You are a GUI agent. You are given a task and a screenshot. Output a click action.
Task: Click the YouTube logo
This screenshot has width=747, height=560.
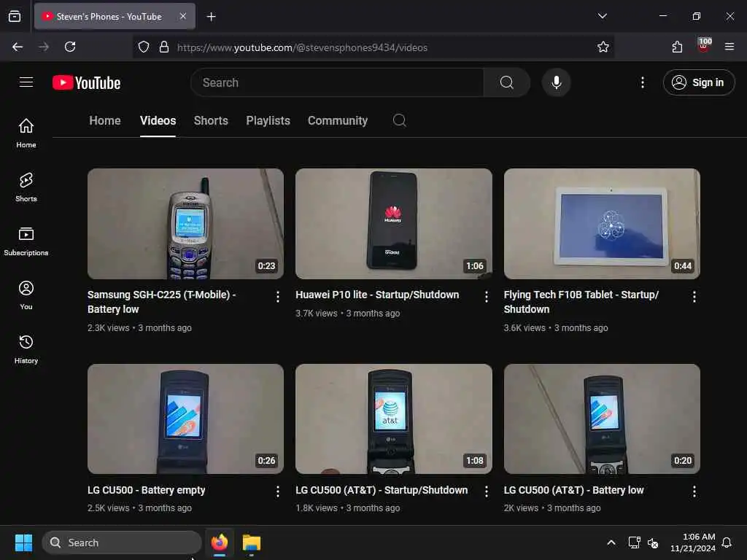86,82
